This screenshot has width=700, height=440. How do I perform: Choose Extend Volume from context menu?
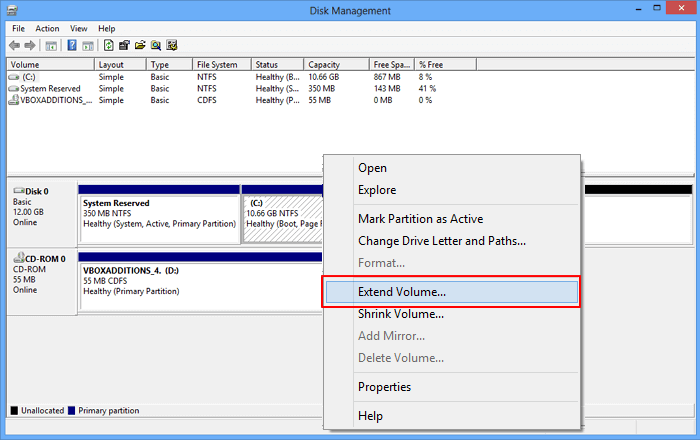401,292
